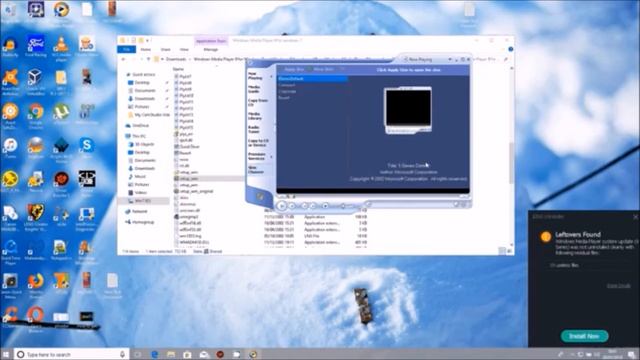Click Stop button in Windows Media Player
640x360 pixels.
(292, 206)
